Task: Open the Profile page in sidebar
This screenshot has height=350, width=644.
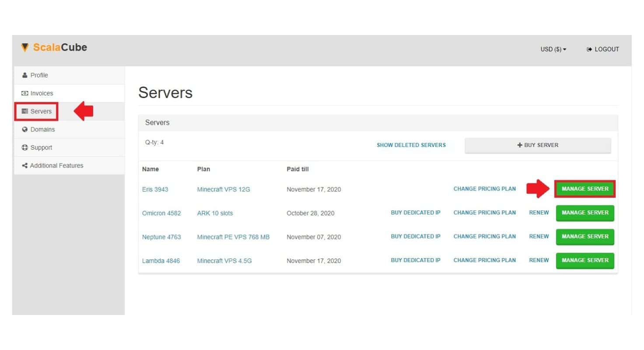Action: (x=38, y=75)
